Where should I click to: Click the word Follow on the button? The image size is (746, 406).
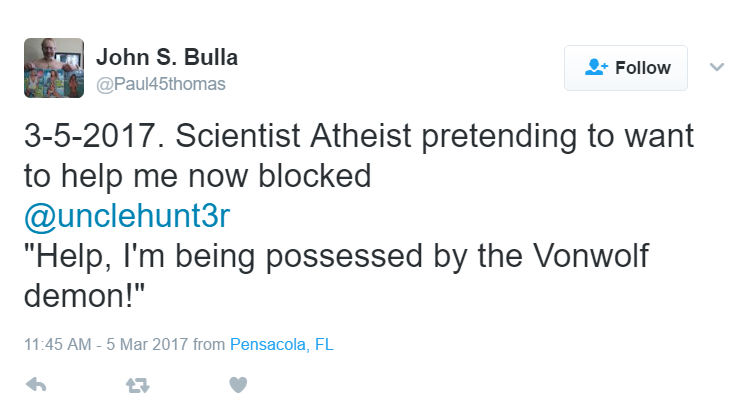[643, 68]
